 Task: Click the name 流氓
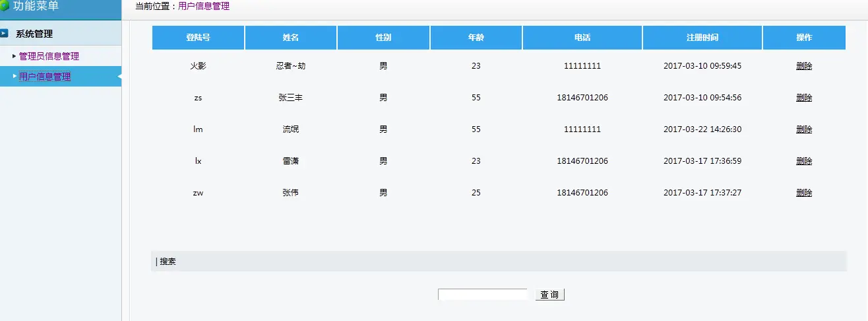point(291,129)
